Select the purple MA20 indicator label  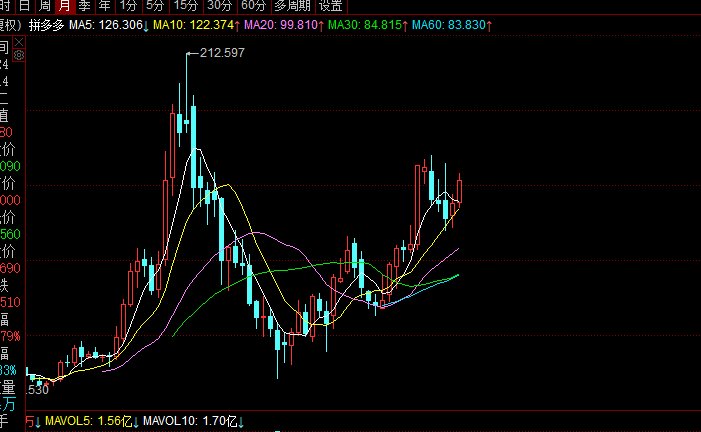point(284,24)
